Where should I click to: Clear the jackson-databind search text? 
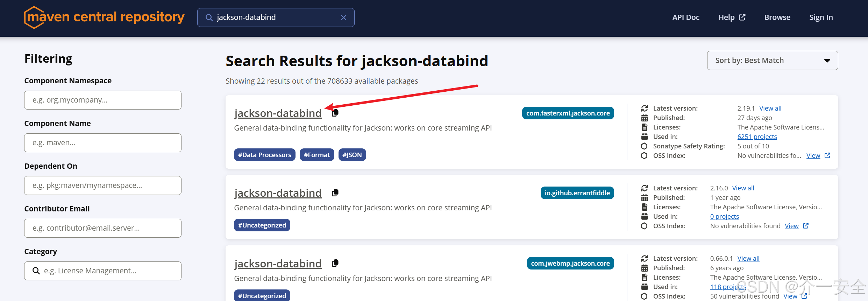[x=343, y=17]
